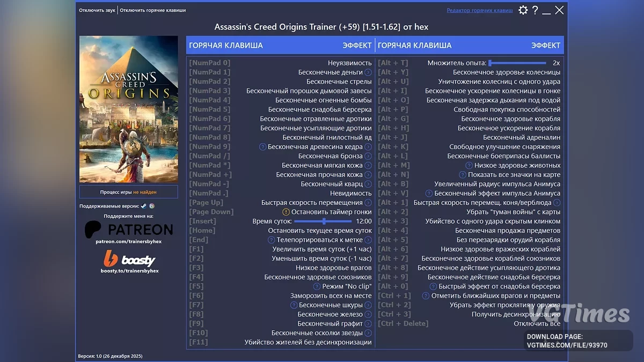Click right ЭФФЕКТ column header

click(546, 45)
